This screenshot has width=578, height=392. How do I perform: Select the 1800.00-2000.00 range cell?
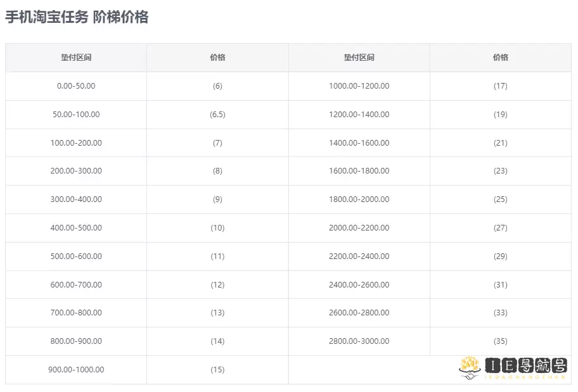(359, 199)
